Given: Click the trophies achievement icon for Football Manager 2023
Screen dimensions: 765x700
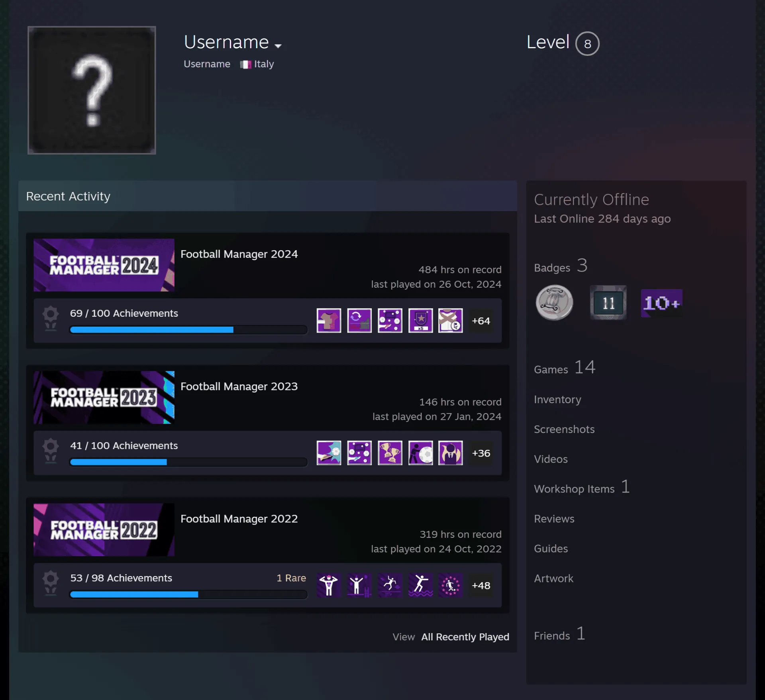Looking at the screenshot, I should pos(390,453).
